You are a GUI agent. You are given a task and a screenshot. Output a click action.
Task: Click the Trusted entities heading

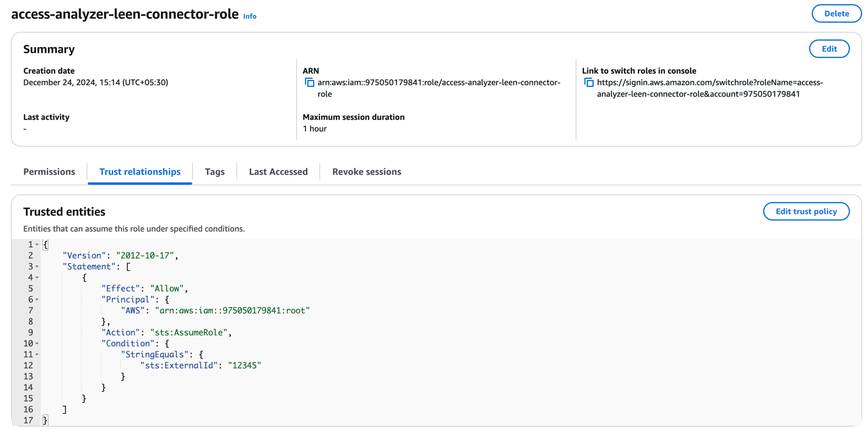[64, 211]
